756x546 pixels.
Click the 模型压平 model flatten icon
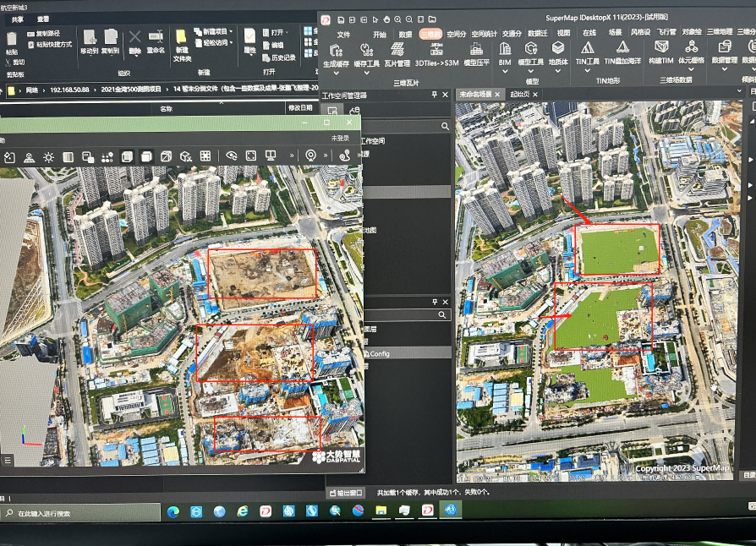coord(476,49)
